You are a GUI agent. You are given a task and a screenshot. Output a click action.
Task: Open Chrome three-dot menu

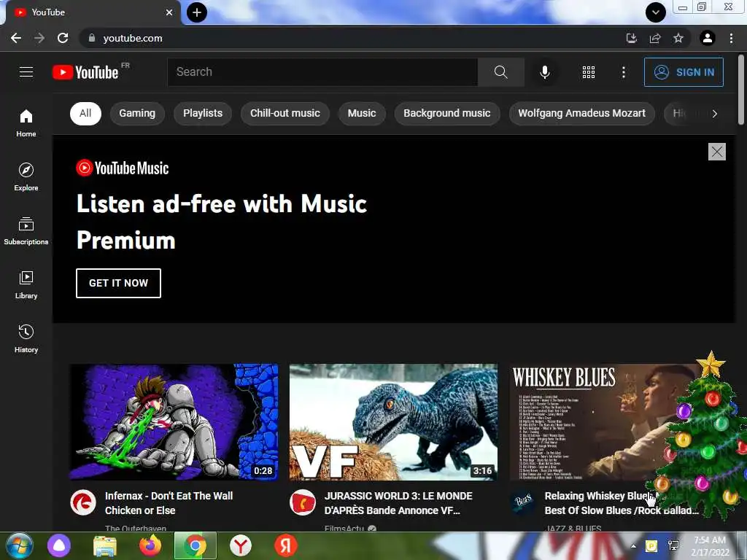point(731,38)
